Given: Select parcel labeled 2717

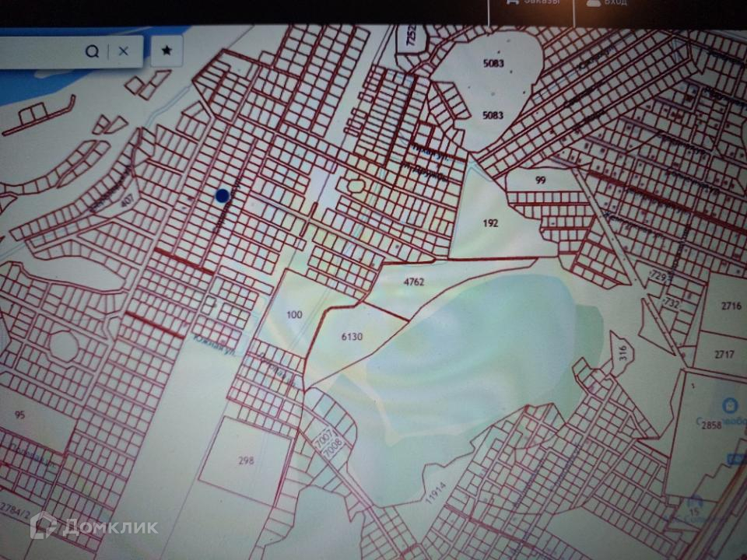Looking at the screenshot, I should pos(724,355).
